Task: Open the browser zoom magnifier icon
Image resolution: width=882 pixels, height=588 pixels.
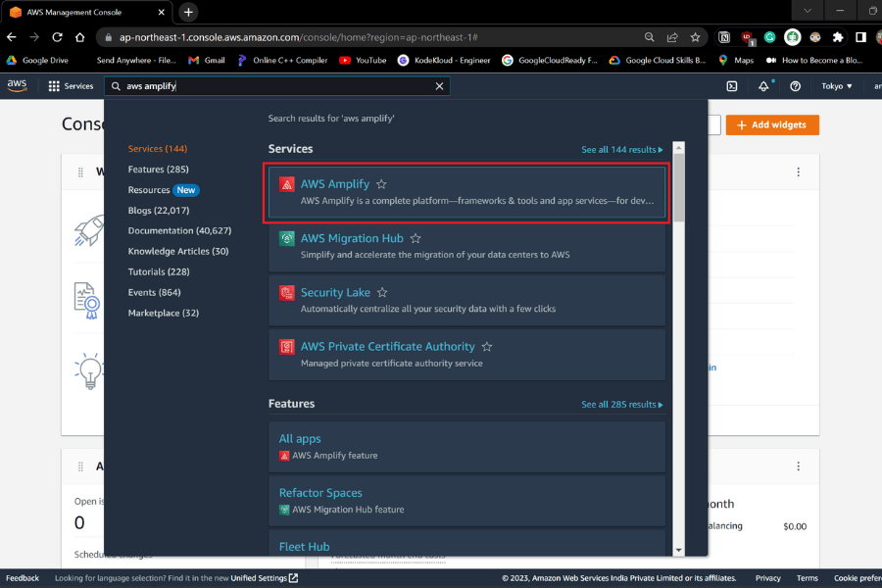Action: (649, 37)
